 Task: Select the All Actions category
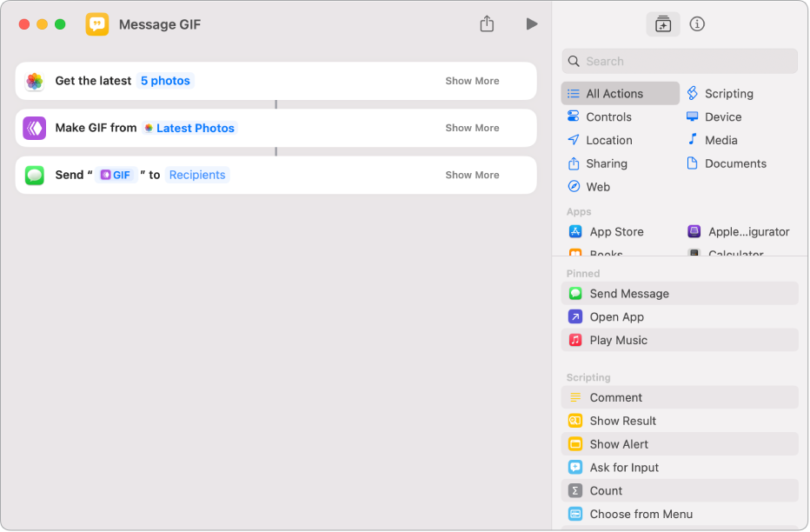tap(621, 94)
